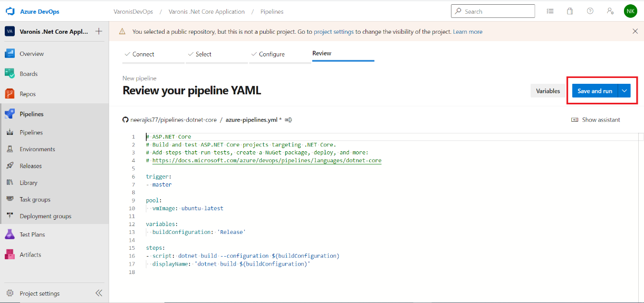Toggle Show assistant panel

(596, 120)
